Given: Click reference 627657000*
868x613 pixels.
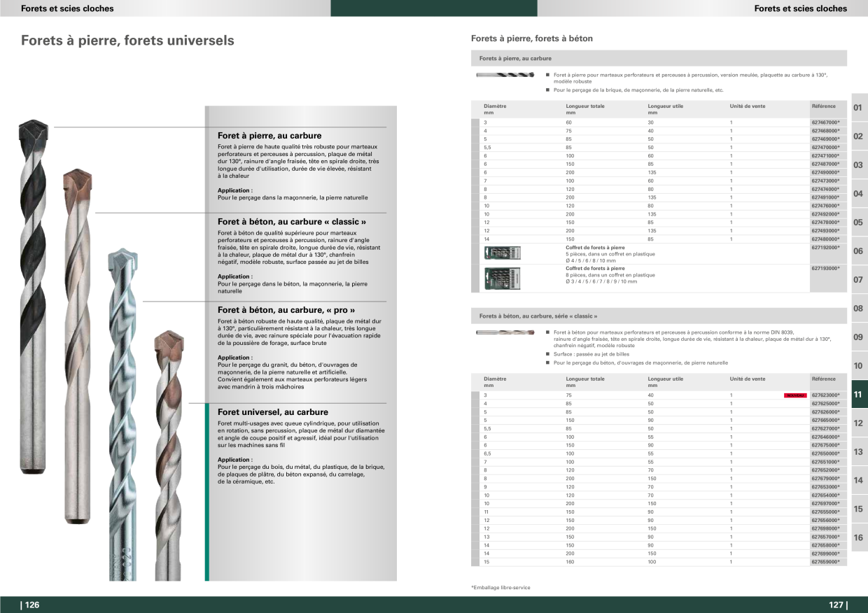Looking at the screenshot, I should (x=825, y=537).
